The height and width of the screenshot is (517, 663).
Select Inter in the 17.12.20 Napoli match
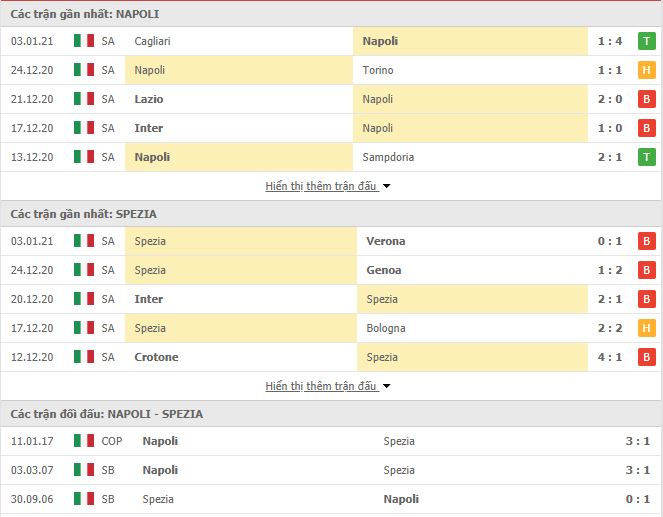point(148,128)
